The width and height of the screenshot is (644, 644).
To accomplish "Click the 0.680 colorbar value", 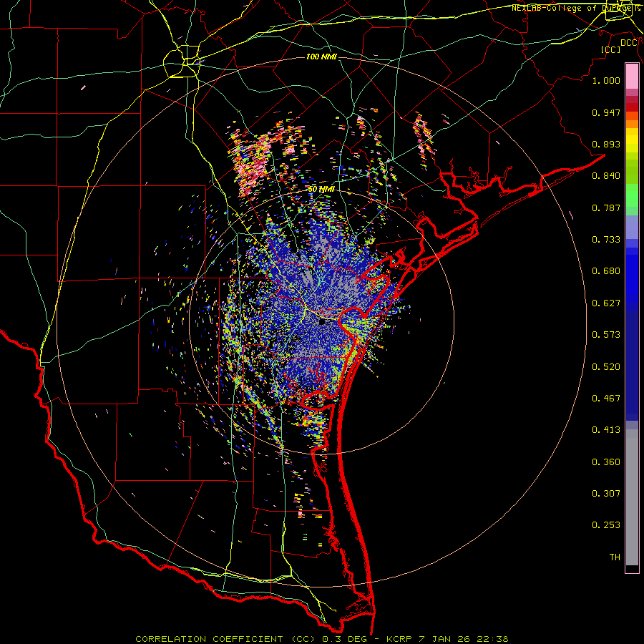I will pos(606,271).
